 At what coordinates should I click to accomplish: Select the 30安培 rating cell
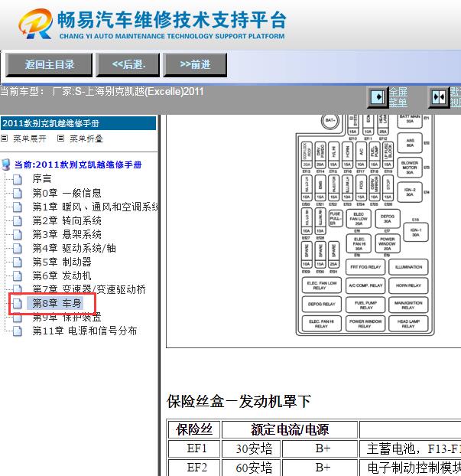[252, 448]
